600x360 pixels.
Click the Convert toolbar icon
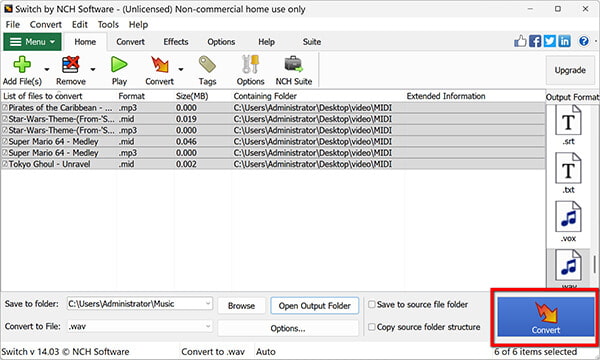tap(160, 64)
